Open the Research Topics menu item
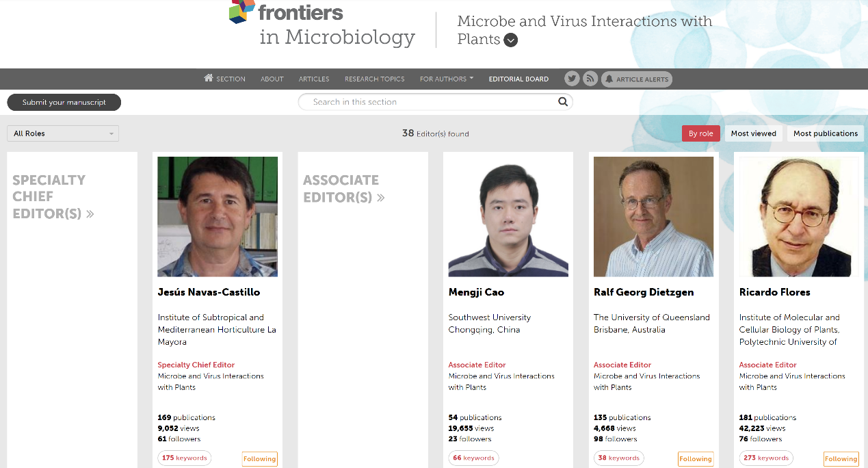The width and height of the screenshot is (868, 468). point(374,79)
